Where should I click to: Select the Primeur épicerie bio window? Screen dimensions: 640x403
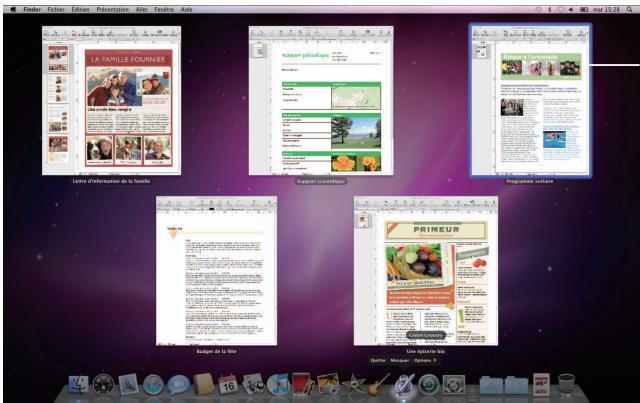[426, 271]
